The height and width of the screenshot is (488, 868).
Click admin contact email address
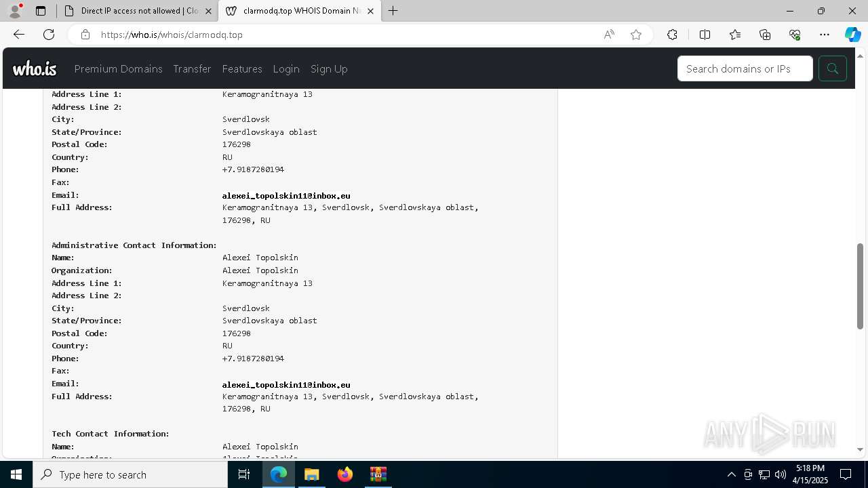pos(286,384)
